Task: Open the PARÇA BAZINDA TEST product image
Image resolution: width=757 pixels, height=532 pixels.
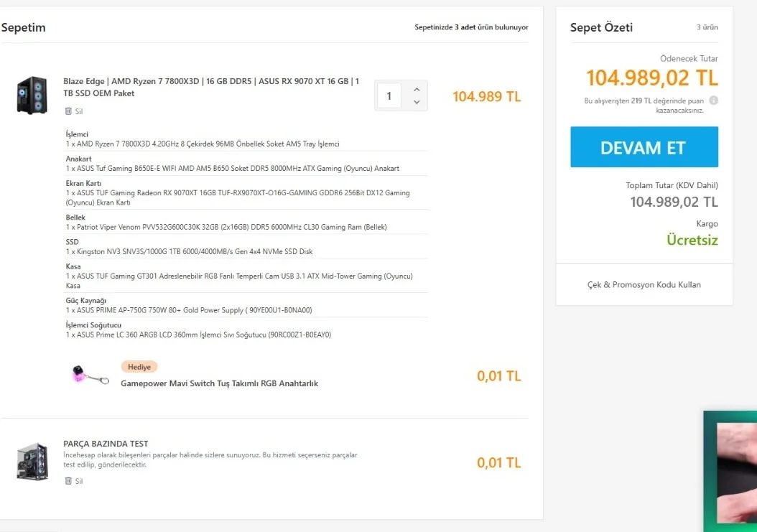Action: click(32, 461)
